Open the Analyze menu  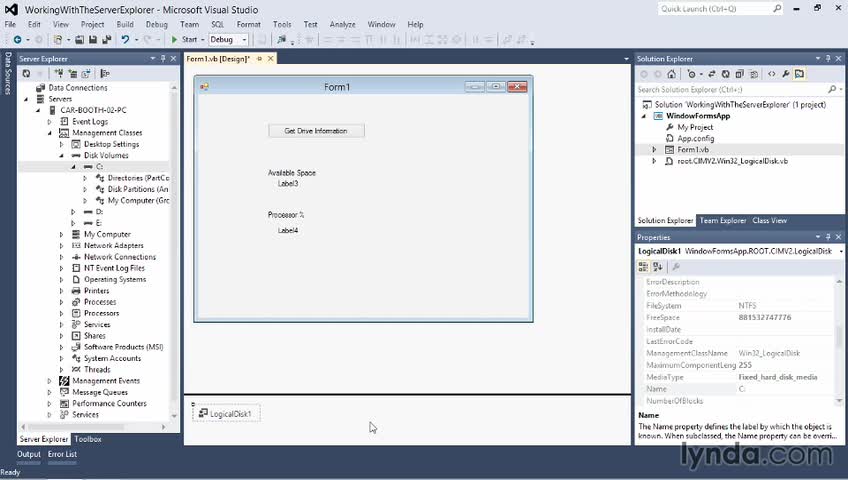click(343, 24)
